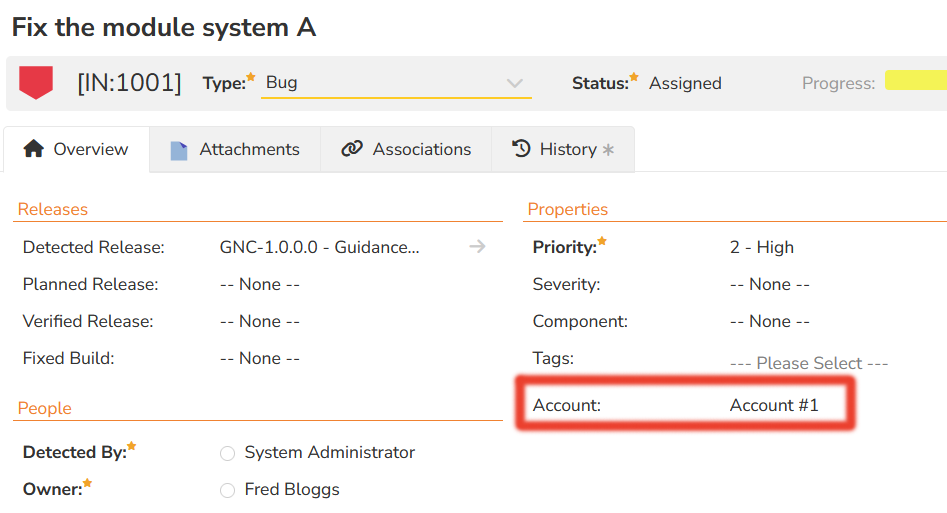Click the home icon on Overview tab
Viewport: 947px width, 513px height.
33,149
